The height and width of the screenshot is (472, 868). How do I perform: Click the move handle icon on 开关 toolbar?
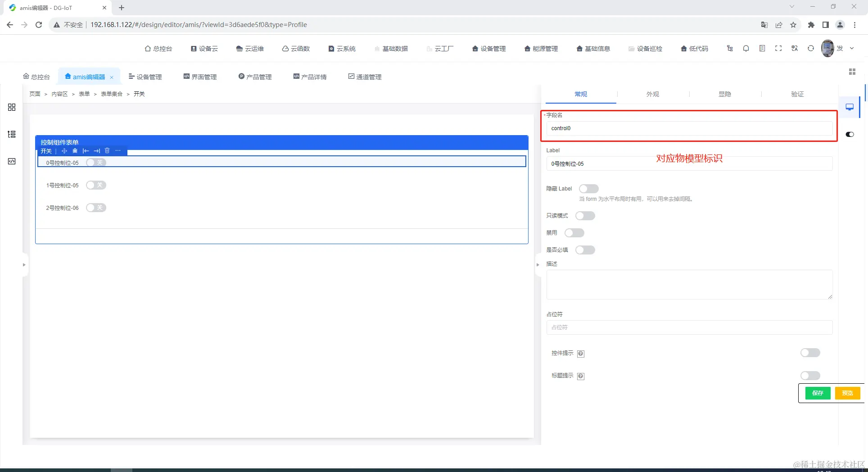click(64, 151)
